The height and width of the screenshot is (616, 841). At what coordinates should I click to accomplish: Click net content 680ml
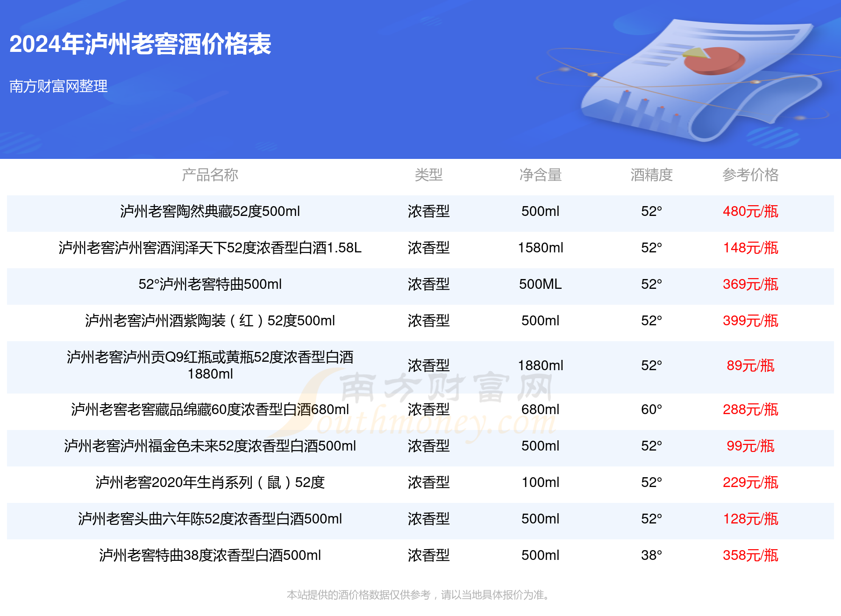click(541, 409)
